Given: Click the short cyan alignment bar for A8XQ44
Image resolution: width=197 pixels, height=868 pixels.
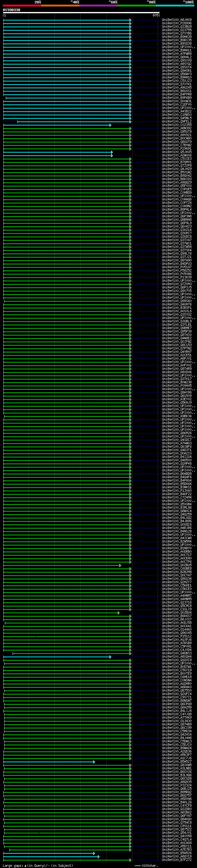Looking at the screenshot, I should point(57,657).
